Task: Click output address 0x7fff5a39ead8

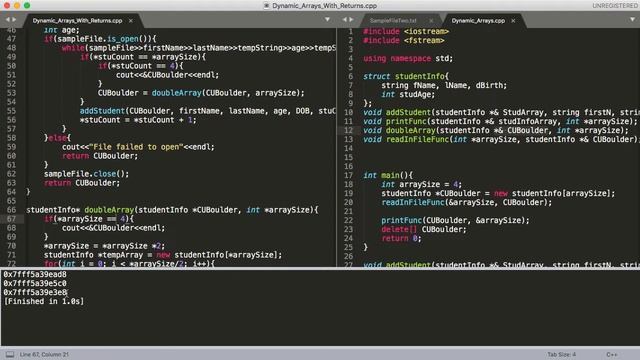Action: [x=35, y=274]
